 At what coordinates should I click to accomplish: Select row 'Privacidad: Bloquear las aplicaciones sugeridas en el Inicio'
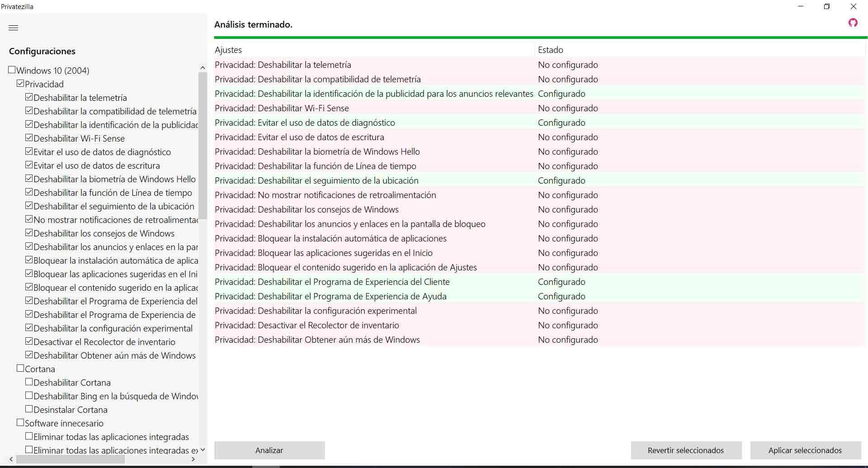coord(540,253)
